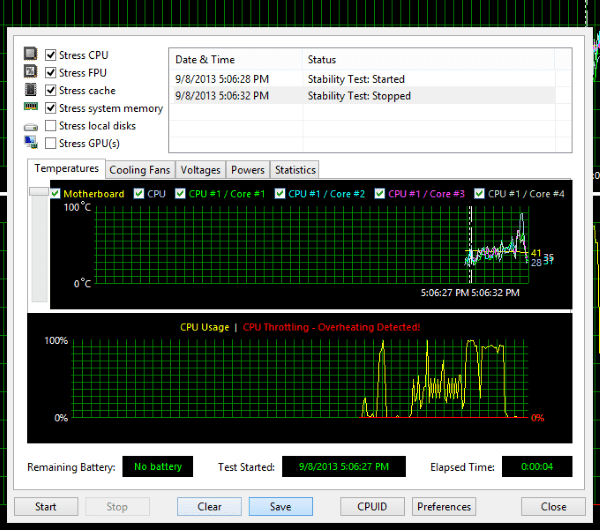The height and width of the screenshot is (530, 600).
Task: Enable the Stress local disks checkbox
Action: (51, 126)
